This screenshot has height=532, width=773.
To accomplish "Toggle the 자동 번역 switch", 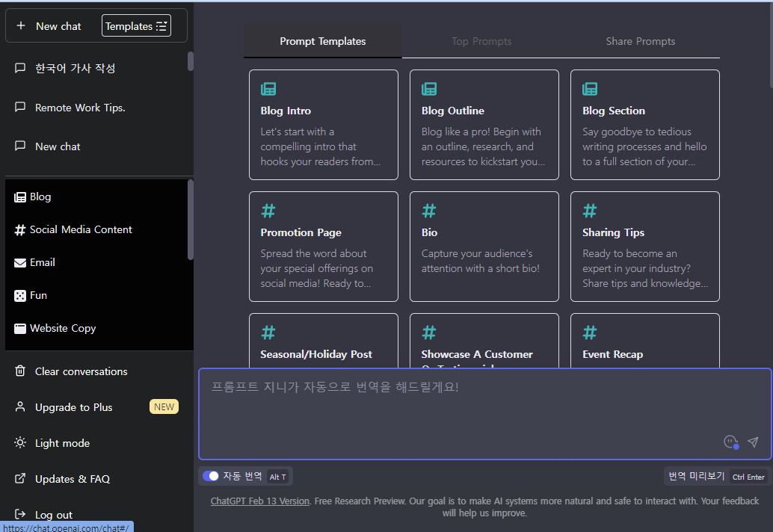I will coord(211,476).
